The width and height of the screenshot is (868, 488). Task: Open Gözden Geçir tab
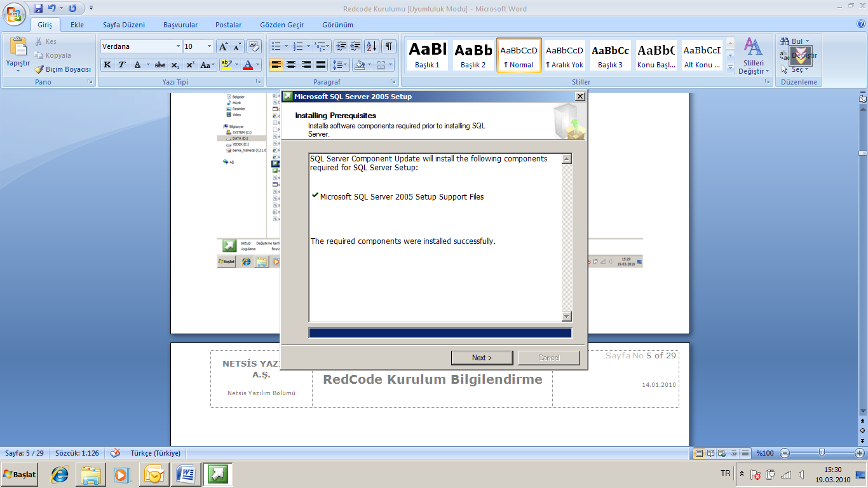coord(281,25)
